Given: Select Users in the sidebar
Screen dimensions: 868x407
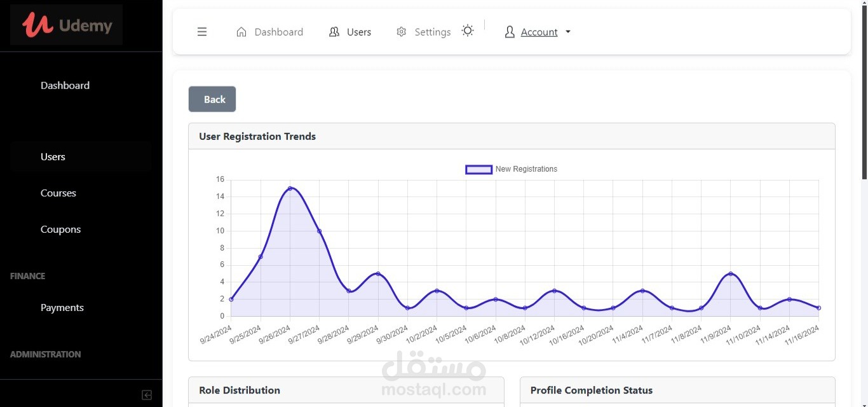Looking at the screenshot, I should click(53, 156).
